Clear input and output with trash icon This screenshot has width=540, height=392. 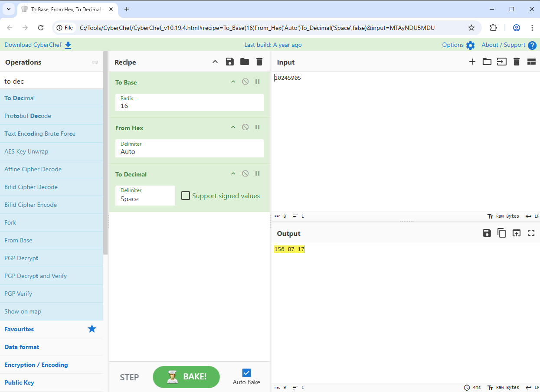516,62
